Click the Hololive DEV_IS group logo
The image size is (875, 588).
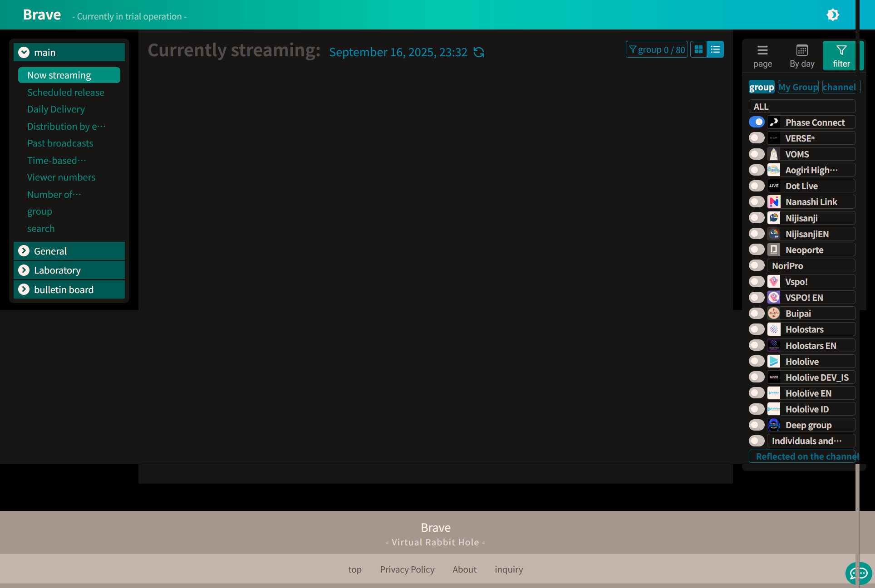point(774,377)
